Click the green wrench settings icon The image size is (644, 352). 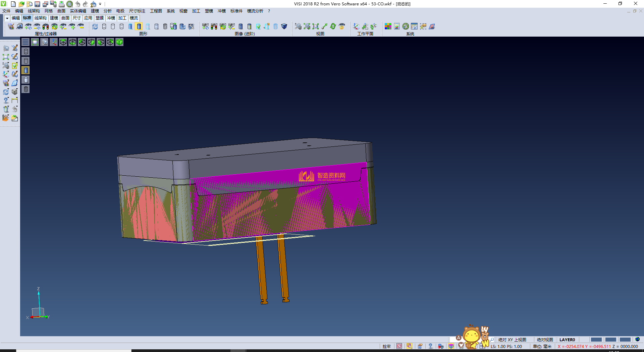point(406,26)
